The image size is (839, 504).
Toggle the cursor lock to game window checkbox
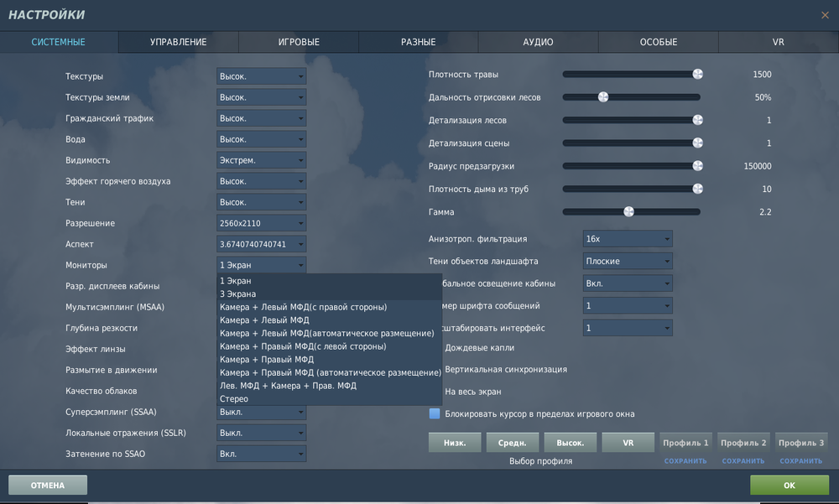pos(435,413)
